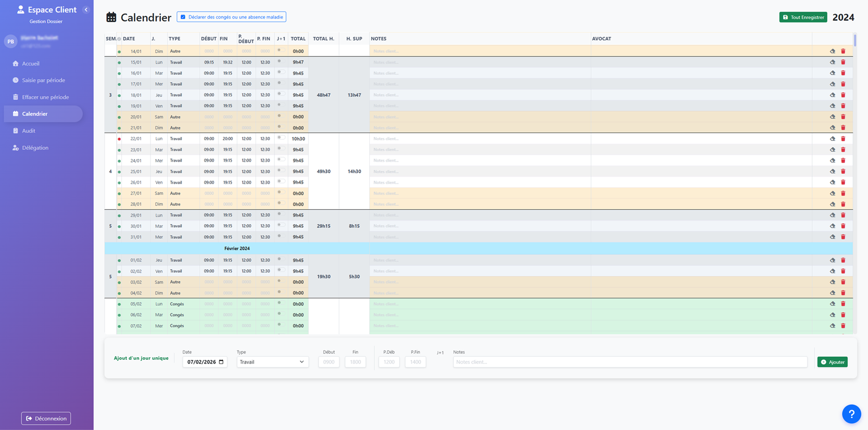Enable the J+1 switch on the 22/01 row
Screen dimensions: 868x430
coord(281,138)
